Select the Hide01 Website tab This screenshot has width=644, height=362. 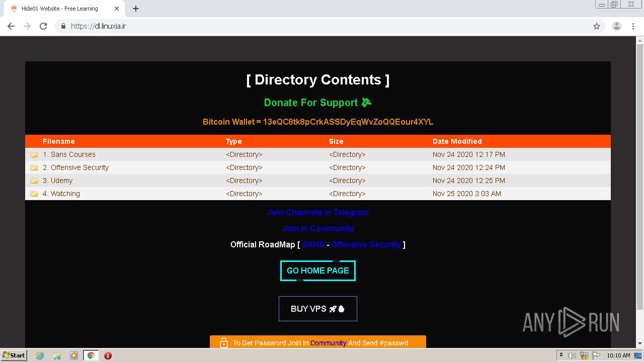coord(64,9)
